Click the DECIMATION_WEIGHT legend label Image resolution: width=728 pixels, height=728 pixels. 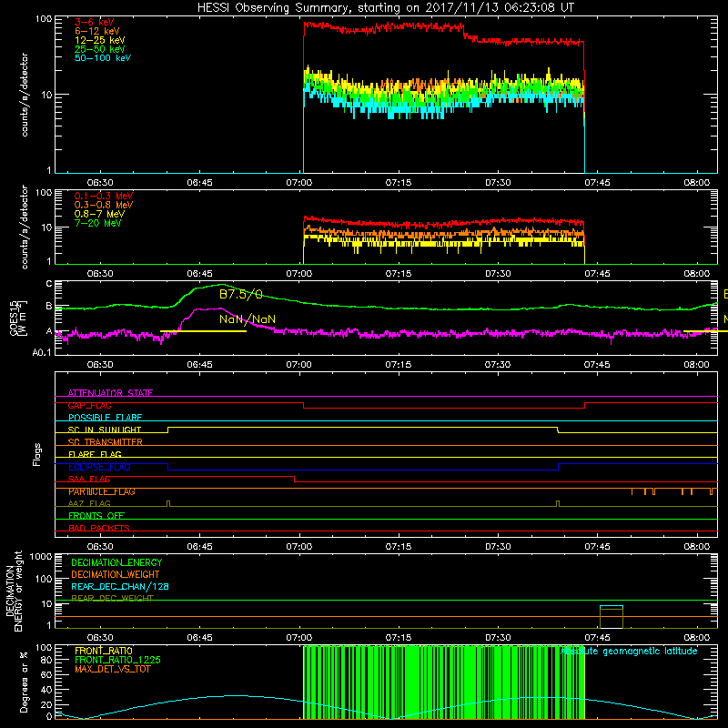pyautogui.click(x=116, y=575)
